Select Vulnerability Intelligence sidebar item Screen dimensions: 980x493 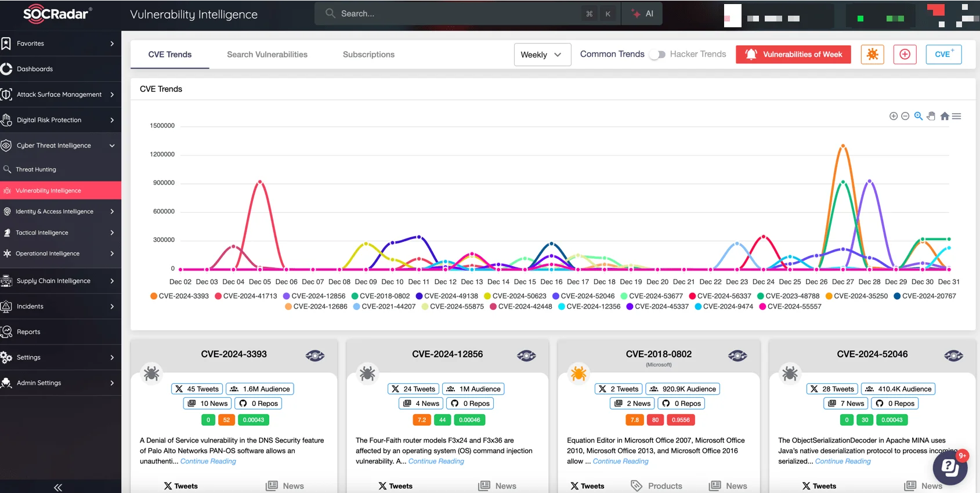pyautogui.click(x=60, y=190)
